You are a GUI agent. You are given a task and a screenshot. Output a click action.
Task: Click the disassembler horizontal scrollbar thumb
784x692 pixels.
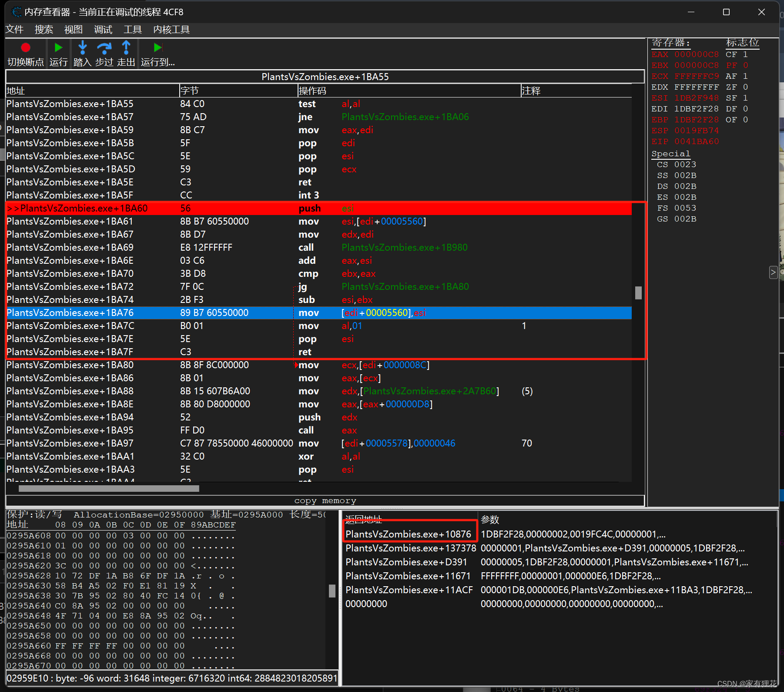coord(109,488)
